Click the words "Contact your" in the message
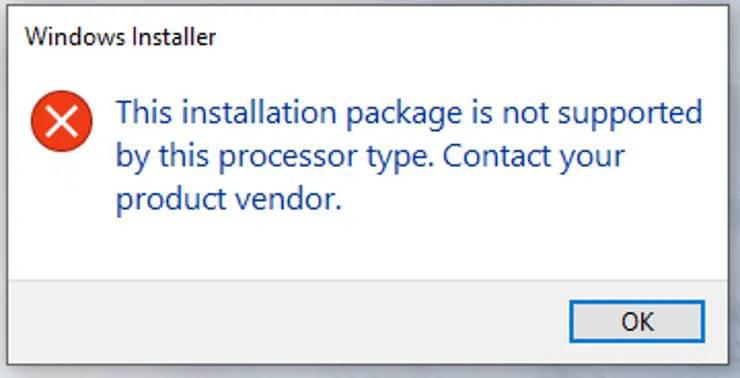The image size is (740, 378). (x=534, y=158)
